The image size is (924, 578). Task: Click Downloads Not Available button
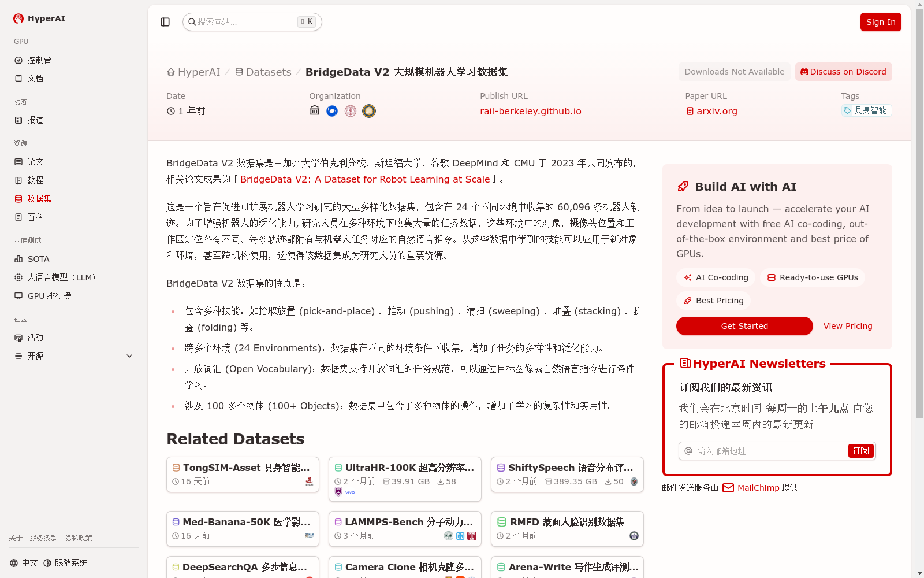pyautogui.click(x=735, y=72)
